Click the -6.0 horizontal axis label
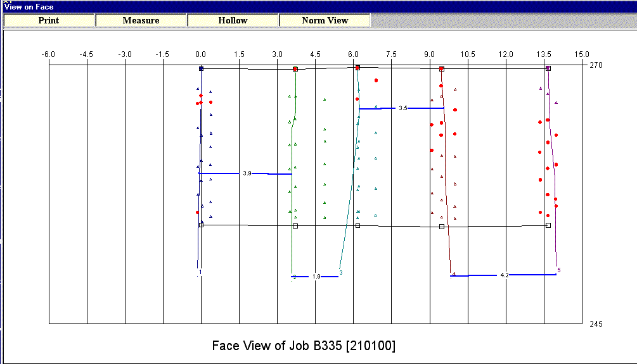This screenshot has height=364, width=637. [x=49, y=54]
